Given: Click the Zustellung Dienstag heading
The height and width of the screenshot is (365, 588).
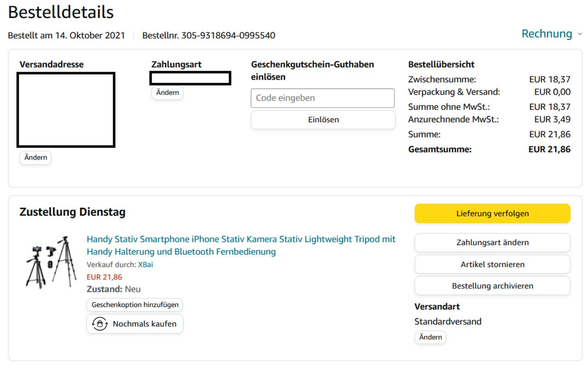Looking at the screenshot, I should coord(72,212).
